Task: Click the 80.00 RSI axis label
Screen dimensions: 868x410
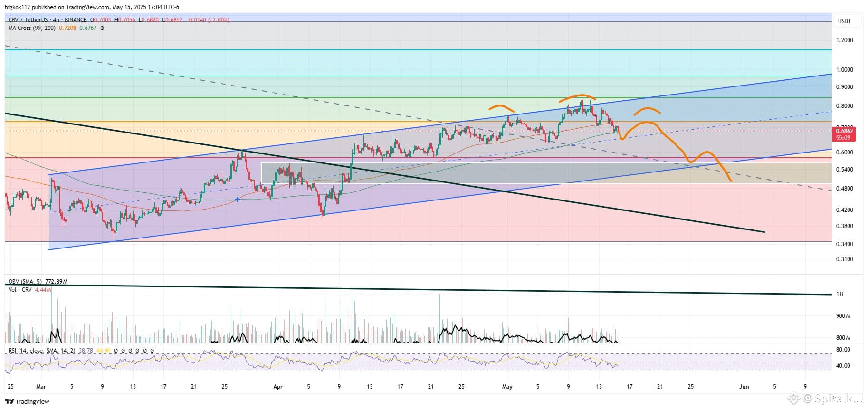Action: (x=843, y=350)
